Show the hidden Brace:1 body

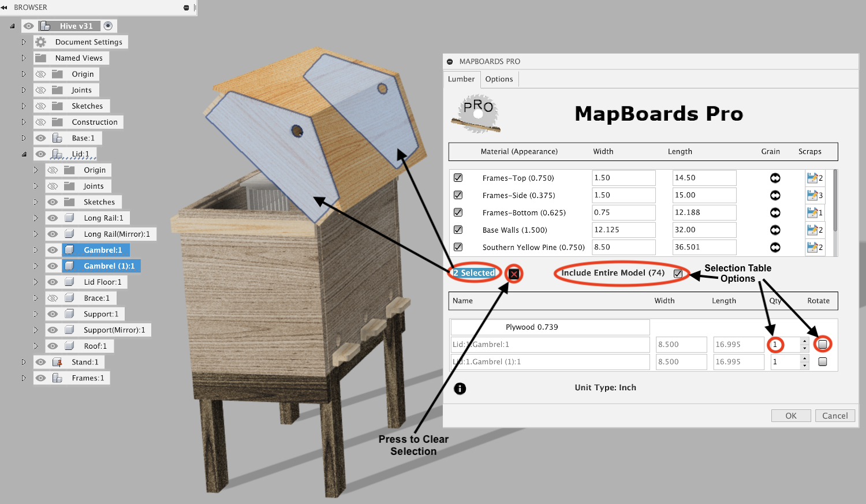tap(53, 298)
